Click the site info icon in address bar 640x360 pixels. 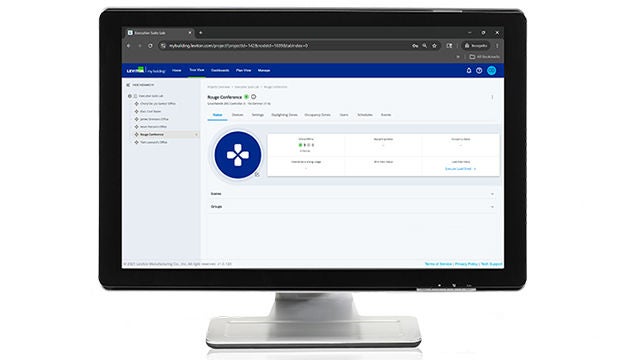(163, 46)
